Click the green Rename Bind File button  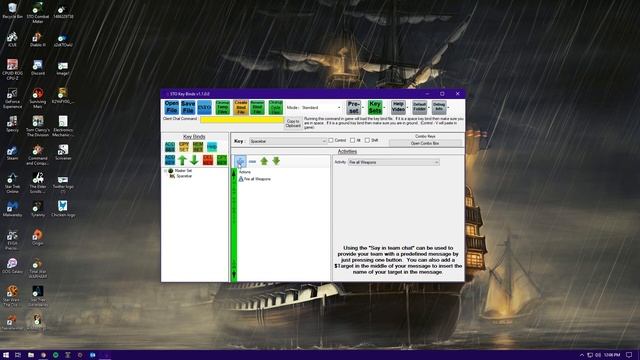(257, 107)
